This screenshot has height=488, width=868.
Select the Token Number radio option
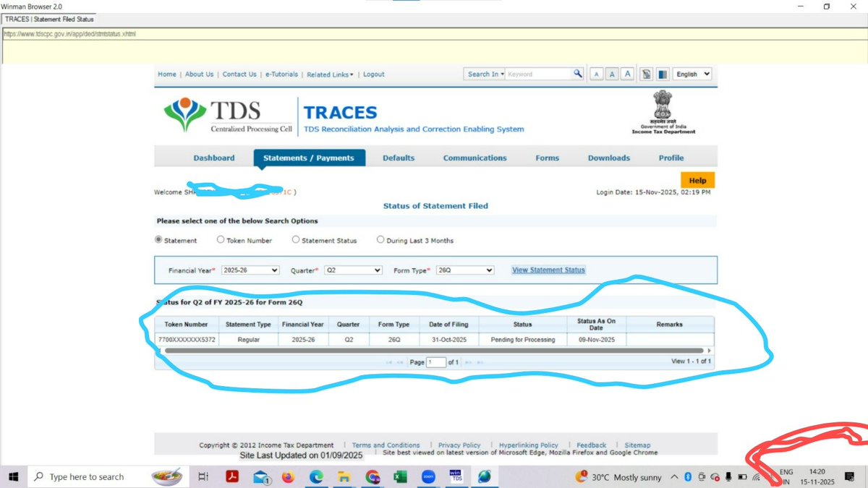click(221, 240)
